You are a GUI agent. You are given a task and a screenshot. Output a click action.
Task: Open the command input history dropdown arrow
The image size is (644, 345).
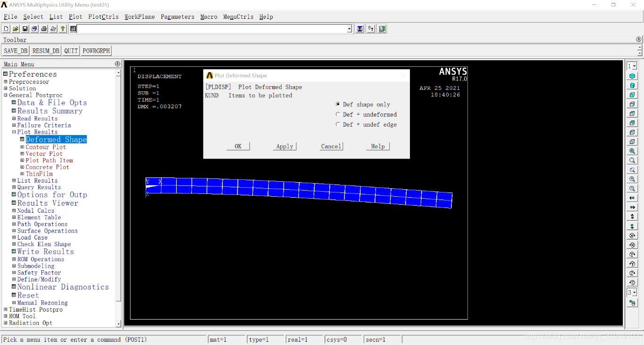coord(349,29)
